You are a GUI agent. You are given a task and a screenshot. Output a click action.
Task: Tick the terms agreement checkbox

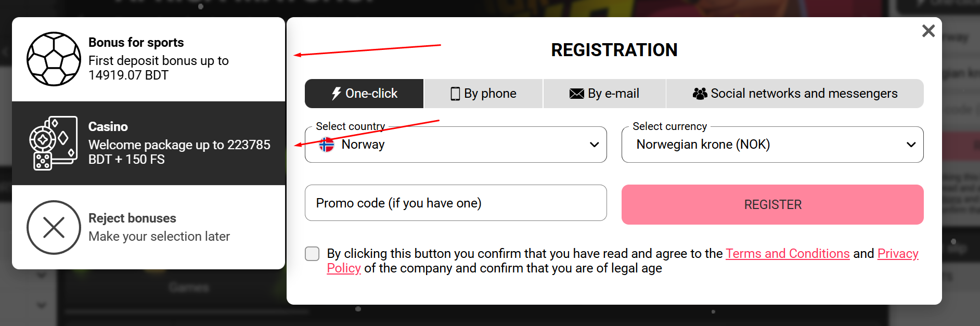(x=312, y=254)
